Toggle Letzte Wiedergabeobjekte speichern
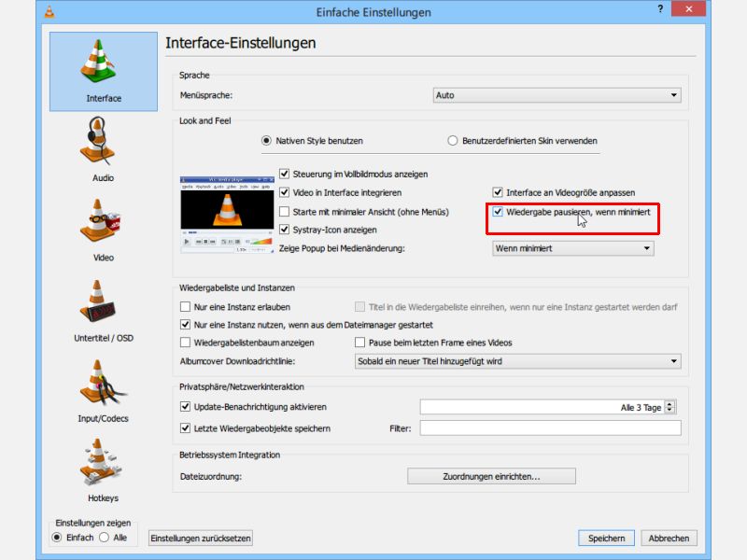The width and height of the screenshot is (747, 560). point(255,428)
